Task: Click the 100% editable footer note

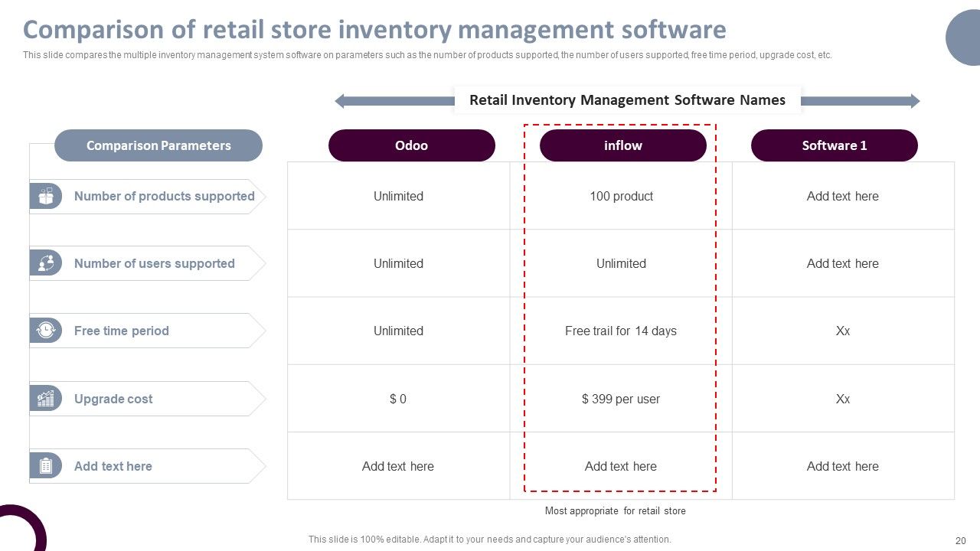Action: 490,539
